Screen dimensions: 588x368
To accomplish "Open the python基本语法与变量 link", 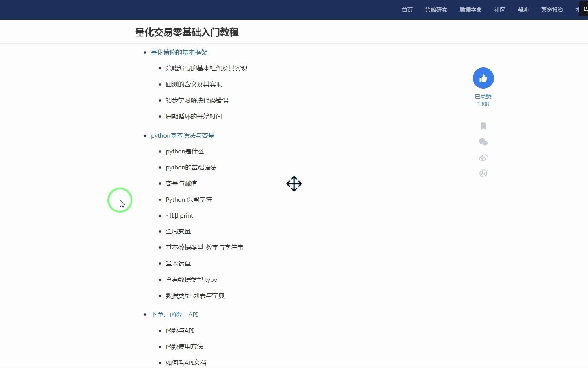I will (x=183, y=135).
